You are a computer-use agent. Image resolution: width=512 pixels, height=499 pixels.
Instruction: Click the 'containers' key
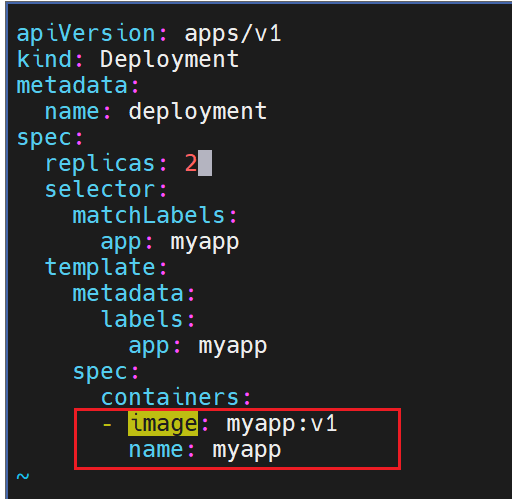tap(170, 397)
